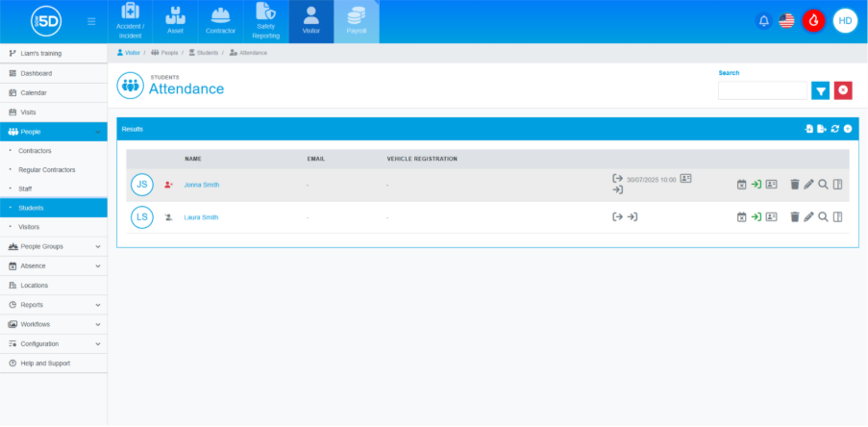
Task: Open Jonna Smith's profile link
Action: click(202, 185)
